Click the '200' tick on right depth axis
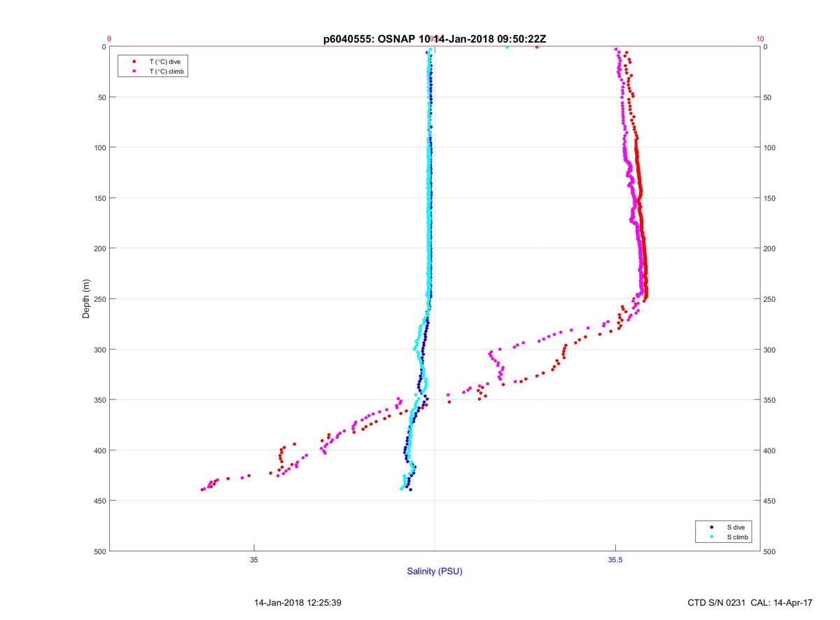 pos(770,249)
